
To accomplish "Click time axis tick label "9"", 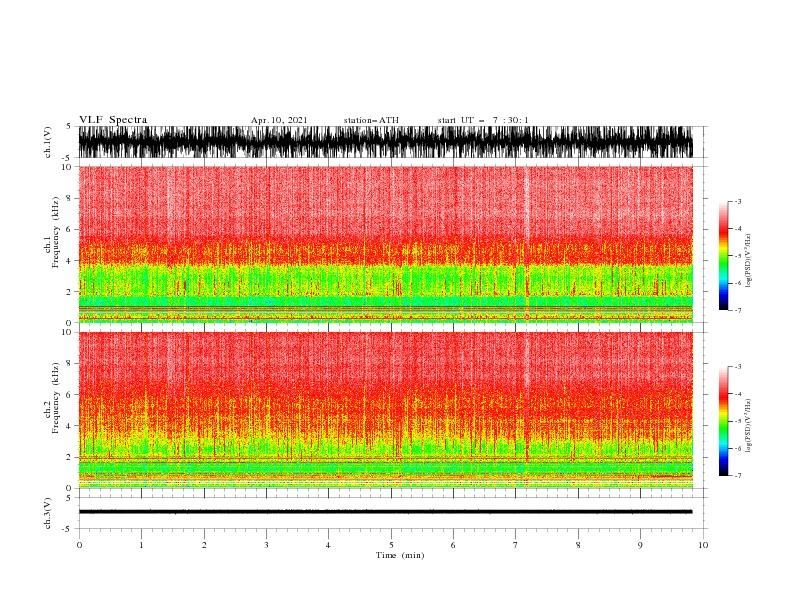I will (640, 545).
